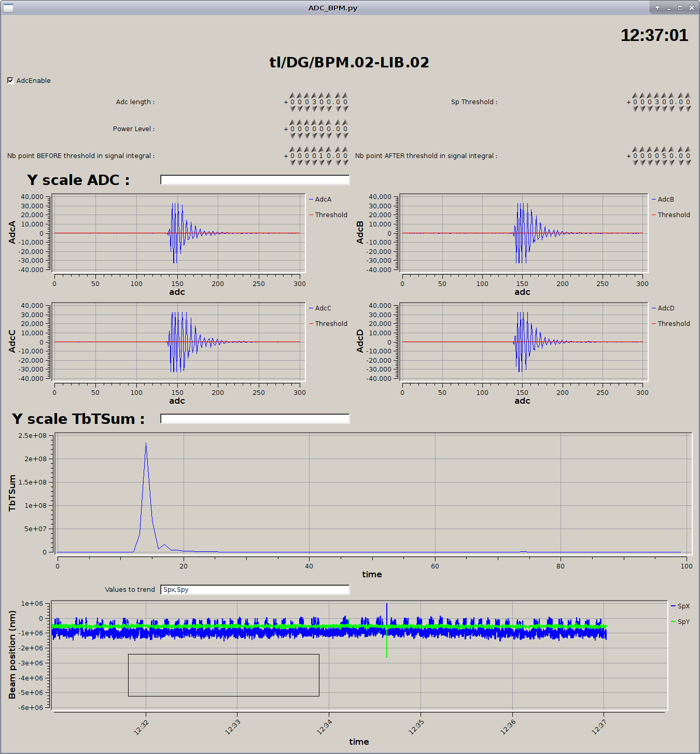Click the shade (up arrow) title bar button

[657, 8]
